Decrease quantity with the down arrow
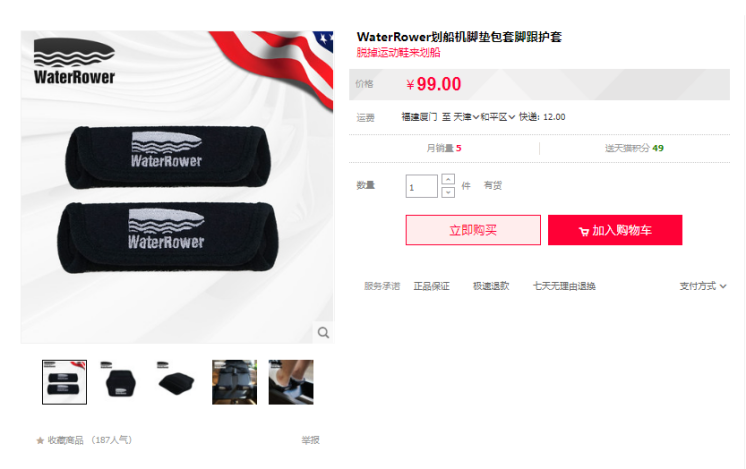 click(x=448, y=192)
